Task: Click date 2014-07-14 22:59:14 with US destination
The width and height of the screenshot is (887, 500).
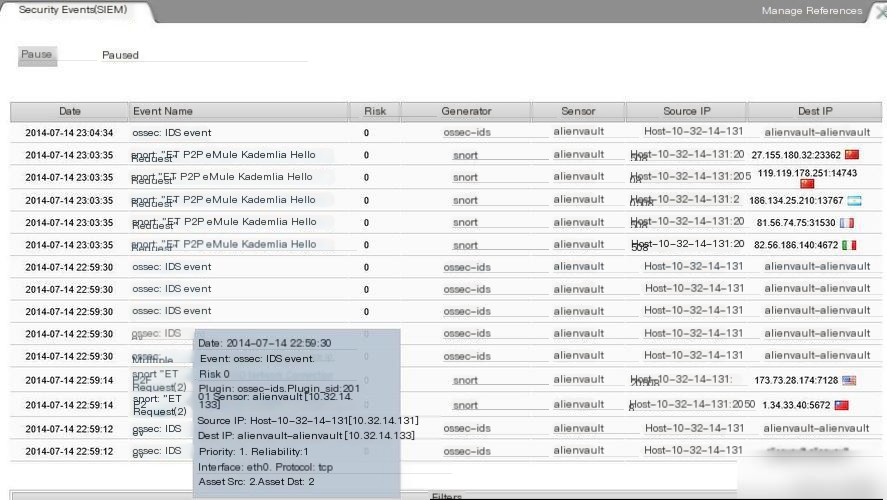Action: [x=69, y=381]
